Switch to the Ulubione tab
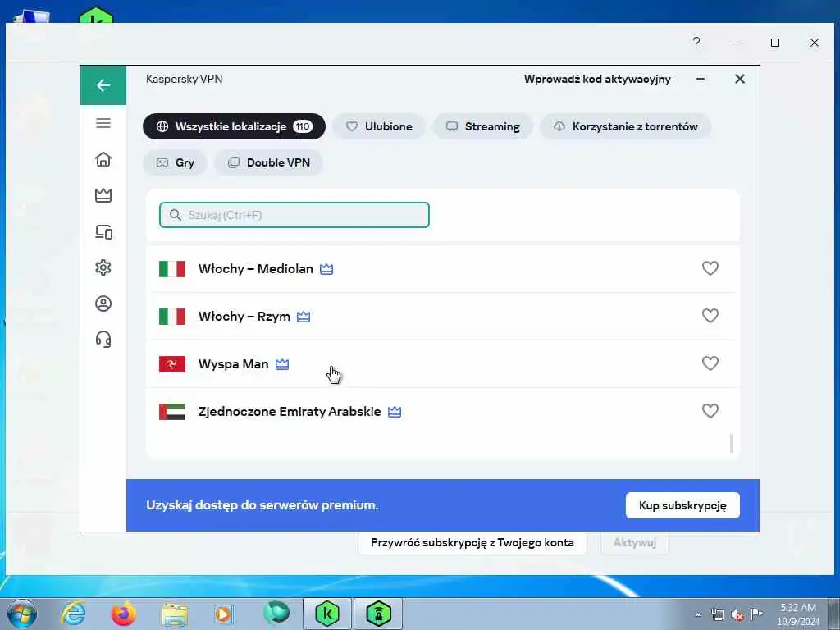This screenshot has height=630, width=840. [379, 126]
